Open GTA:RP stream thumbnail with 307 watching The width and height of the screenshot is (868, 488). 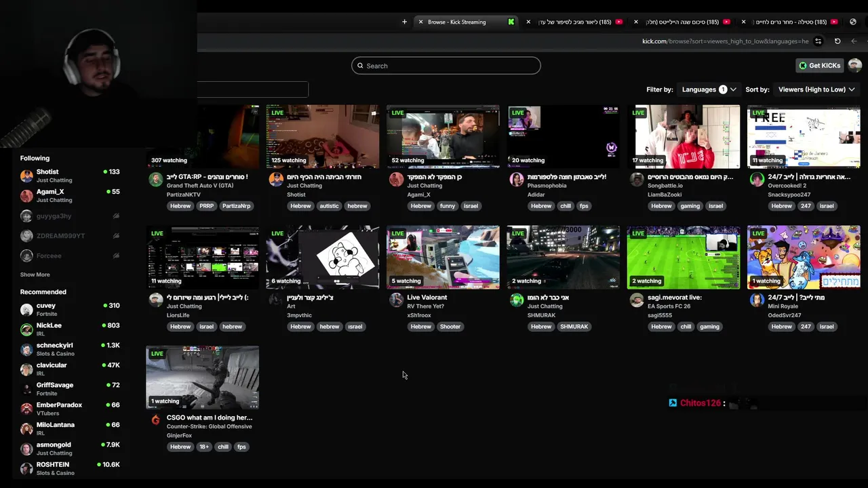pos(203,136)
